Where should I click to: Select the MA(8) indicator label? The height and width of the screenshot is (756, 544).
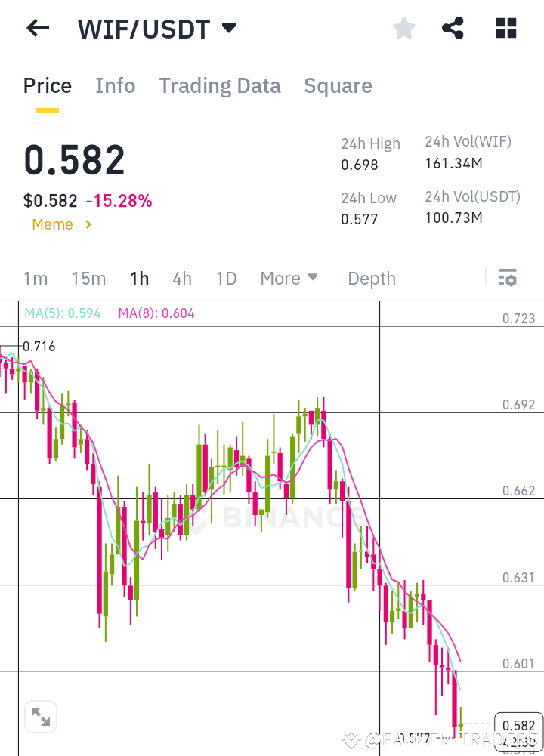click(156, 313)
